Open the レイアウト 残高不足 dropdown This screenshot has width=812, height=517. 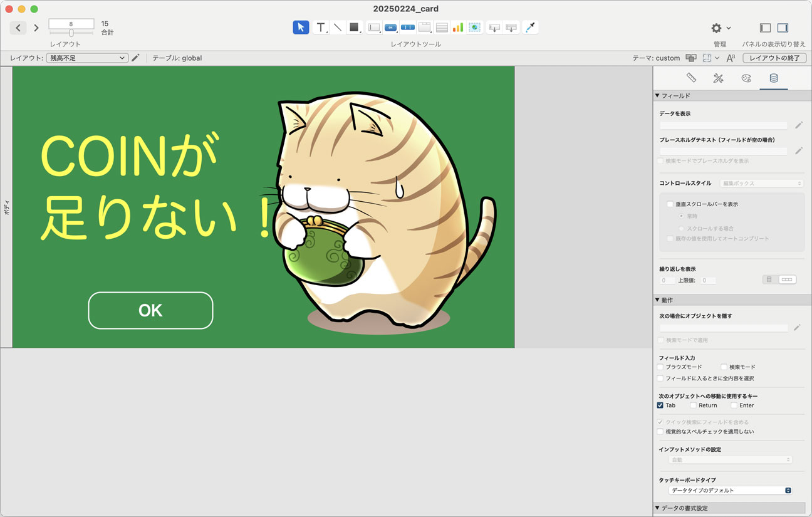coord(87,58)
